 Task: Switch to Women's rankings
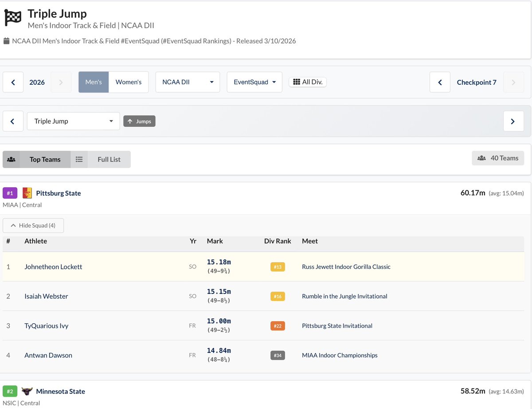129,82
